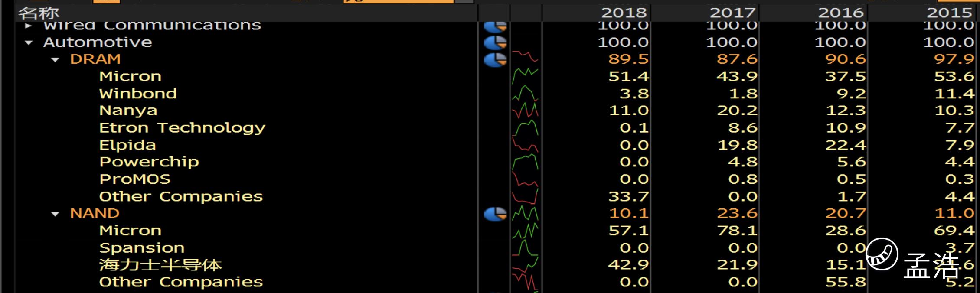Select the 2018 column header
980x293 pixels.
[x=624, y=13]
